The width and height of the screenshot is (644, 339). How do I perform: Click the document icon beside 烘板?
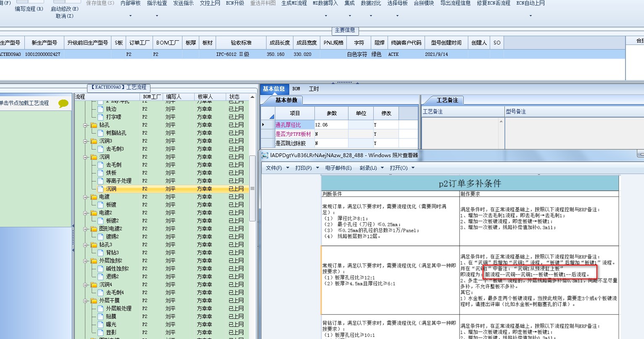click(x=101, y=173)
